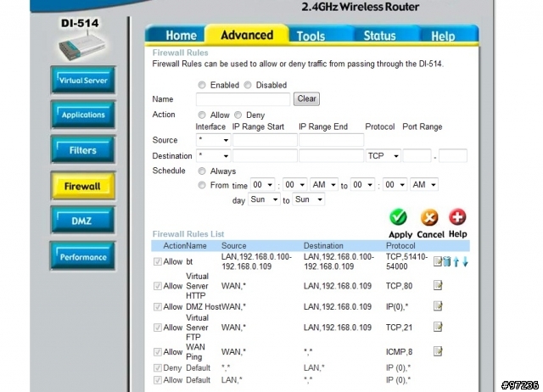
Task: Edit the DMZ Host rule
Action: [438, 306]
